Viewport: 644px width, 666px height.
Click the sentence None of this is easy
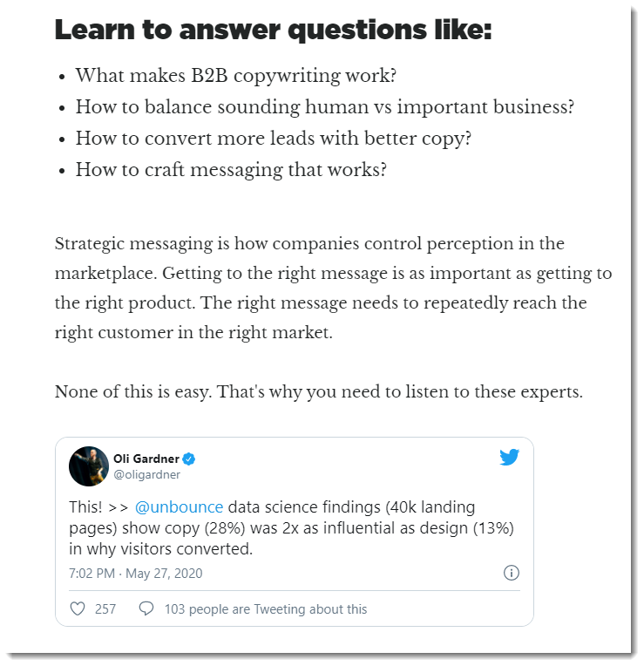click(x=319, y=391)
